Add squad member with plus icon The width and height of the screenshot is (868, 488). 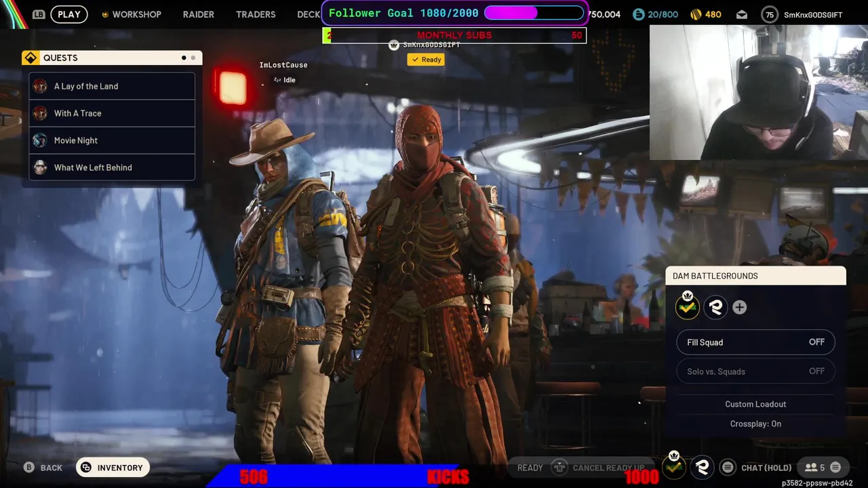click(740, 308)
